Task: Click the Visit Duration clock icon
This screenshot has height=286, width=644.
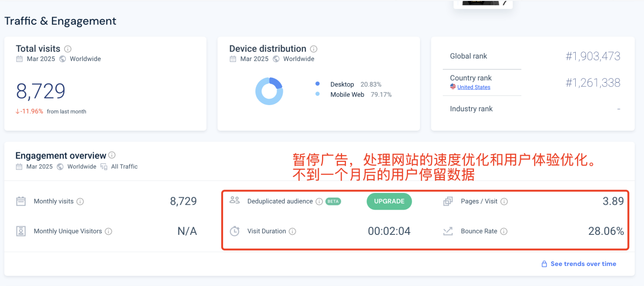Action: pos(235,231)
